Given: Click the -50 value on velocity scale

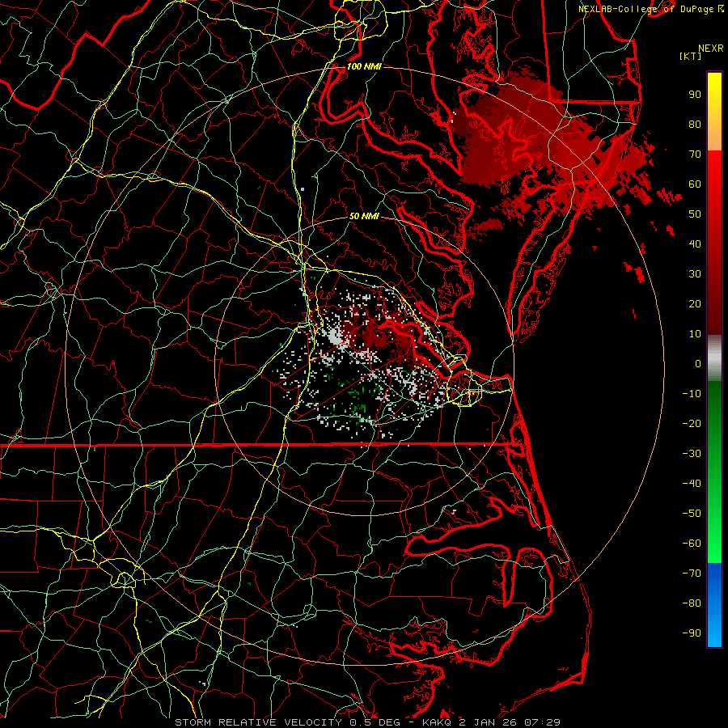Looking at the screenshot, I should click(x=692, y=514).
